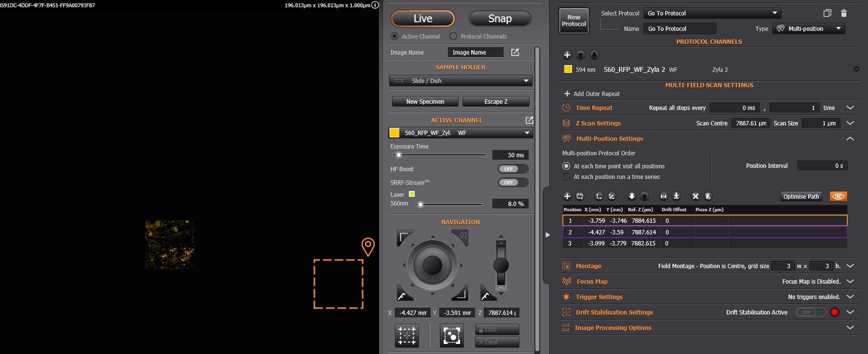Select position row 3 in table
The width and height of the screenshot is (868, 354).
705,244
